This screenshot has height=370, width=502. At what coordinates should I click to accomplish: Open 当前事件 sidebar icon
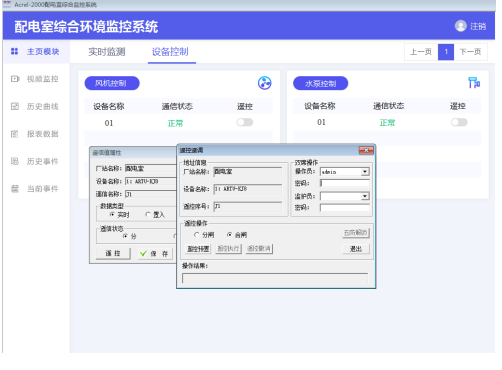[x=15, y=189]
